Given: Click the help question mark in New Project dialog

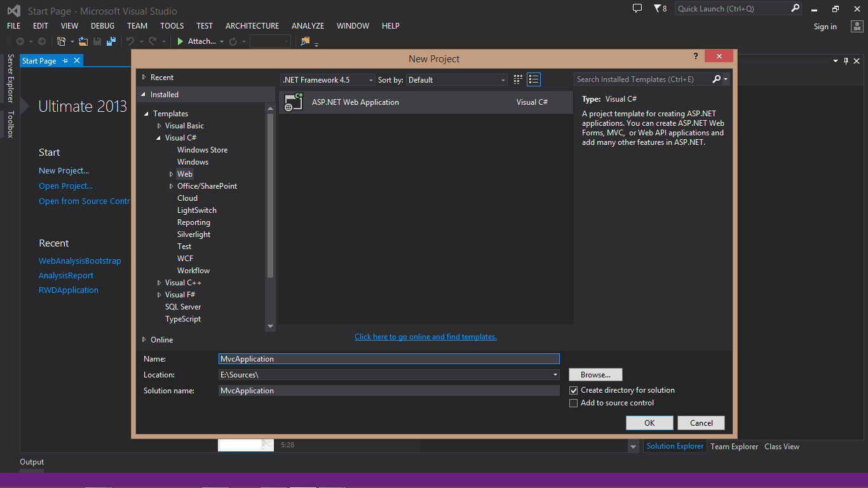Looking at the screenshot, I should tap(696, 57).
